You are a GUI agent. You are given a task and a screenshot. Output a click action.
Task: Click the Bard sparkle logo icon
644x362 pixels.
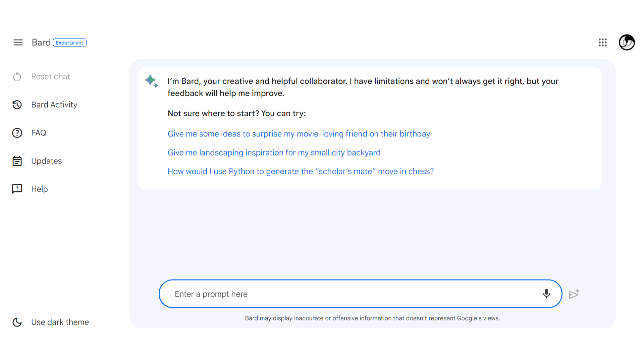pos(152,81)
